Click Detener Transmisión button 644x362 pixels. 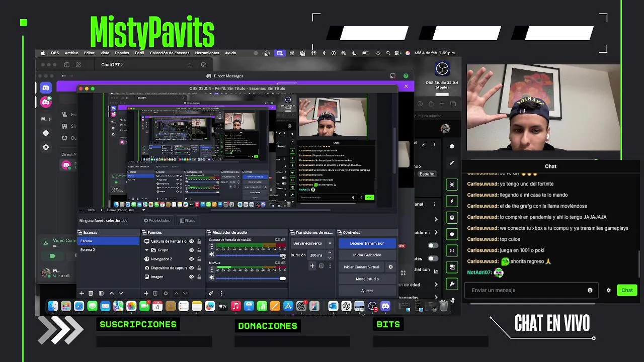click(x=367, y=243)
